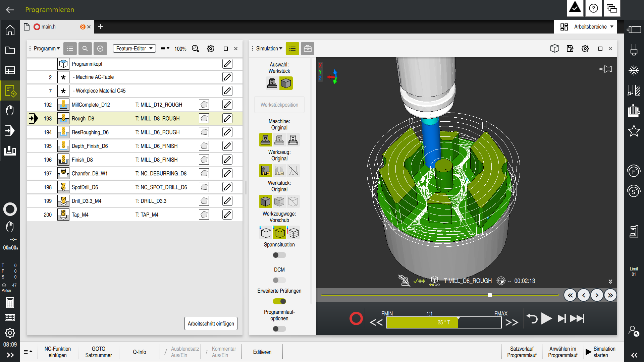This screenshot has width=644, height=362.
Task: Toggle the Spannsituation switch
Action: tap(279, 255)
